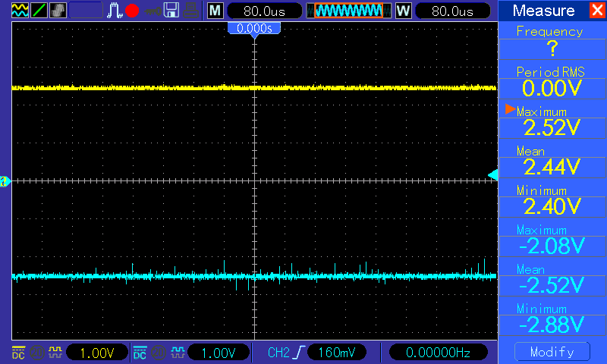Click the blank display field in toolbar
The height and width of the screenshot is (364, 607).
tap(86, 11)
